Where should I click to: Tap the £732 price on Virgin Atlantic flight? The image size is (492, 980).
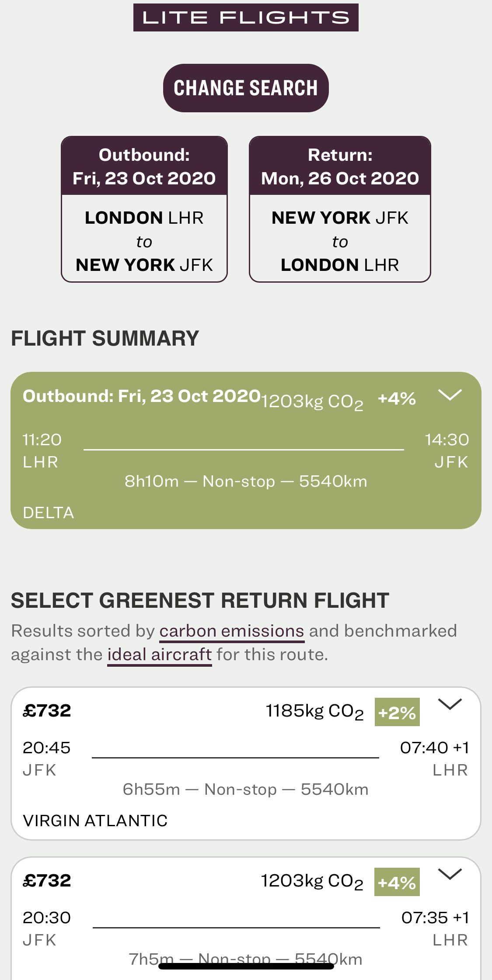click(x=47, y=711)
